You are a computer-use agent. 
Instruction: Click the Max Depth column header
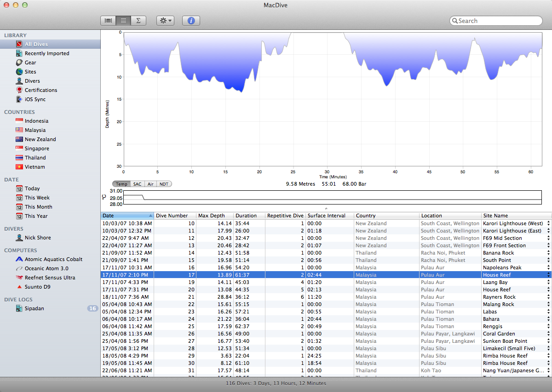click(x=214, y=216)
